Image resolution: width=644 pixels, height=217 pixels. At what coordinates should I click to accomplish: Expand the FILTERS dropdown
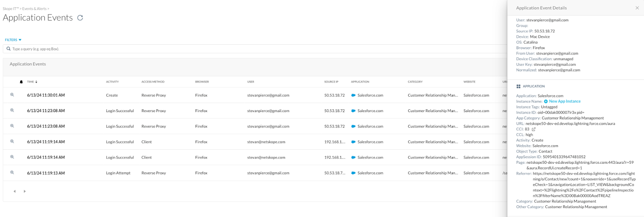click(x=13, y=40)
